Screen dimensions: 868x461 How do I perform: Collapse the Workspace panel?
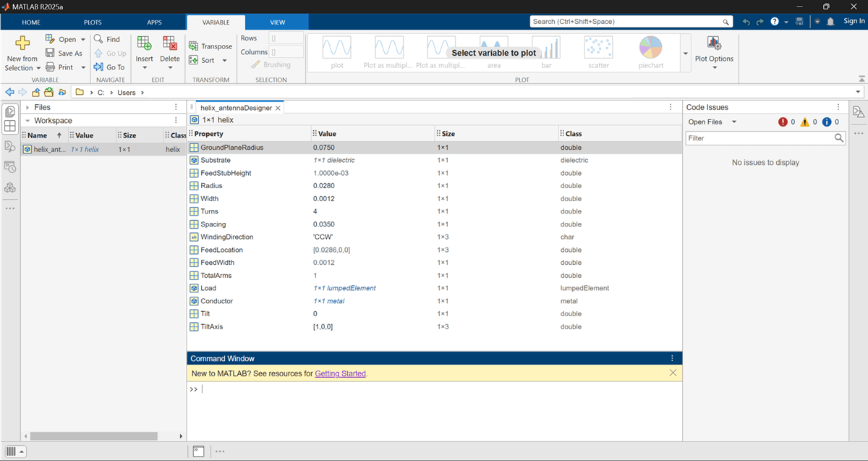pyautogui.click(x=27, y=121)
